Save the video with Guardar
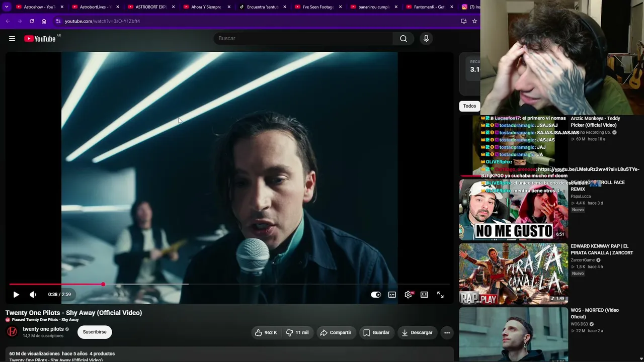 (376, 332)
